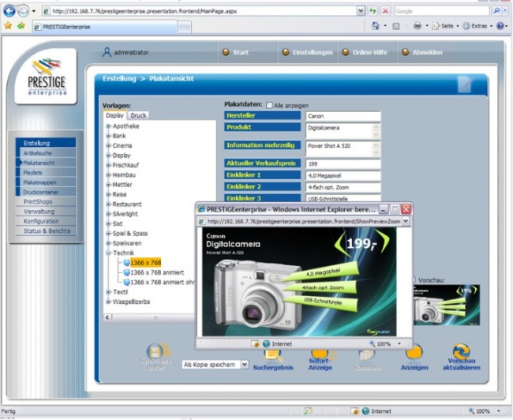Switch to the Druck templates tab

point(138,115)
